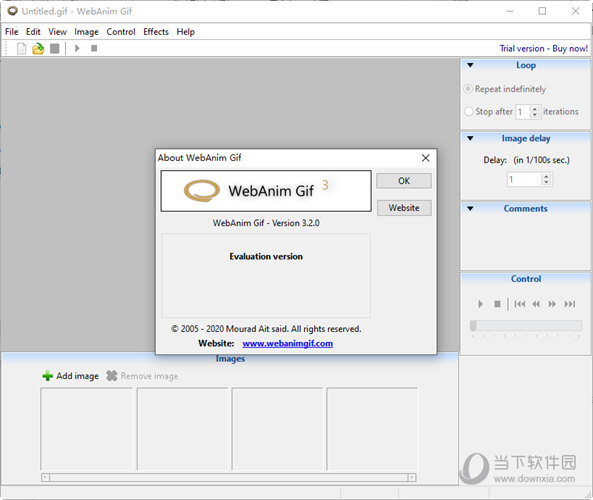Click the 'Evaluation version' text

pos(266,256)
